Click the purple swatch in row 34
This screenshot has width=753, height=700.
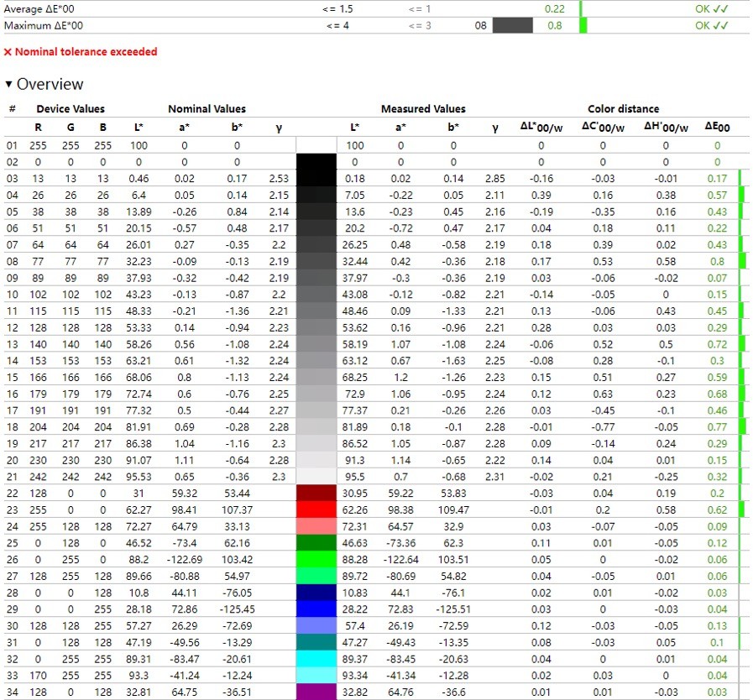pos(316,692)
